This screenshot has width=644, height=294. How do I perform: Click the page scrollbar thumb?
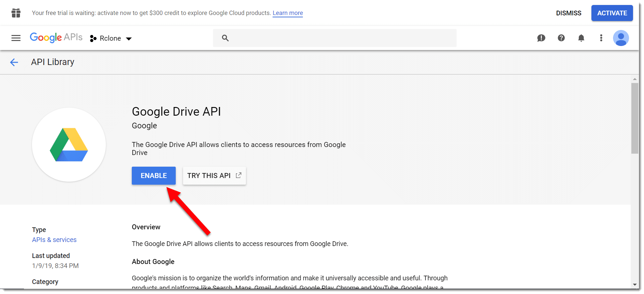point(635,118)
